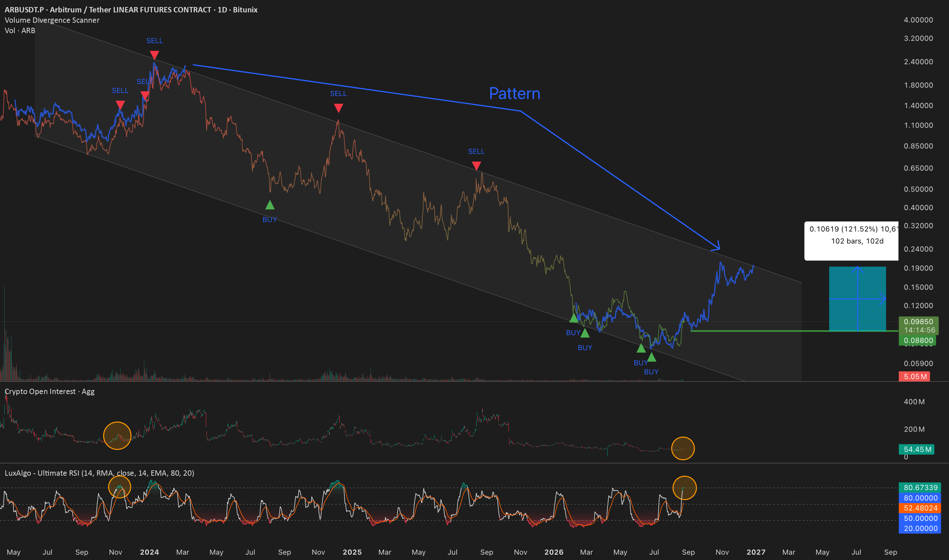The height and width of the screenshot is (560, 949).
Task: Select the Volume Divergence Scanner indicator label
Action: [52, 20]
